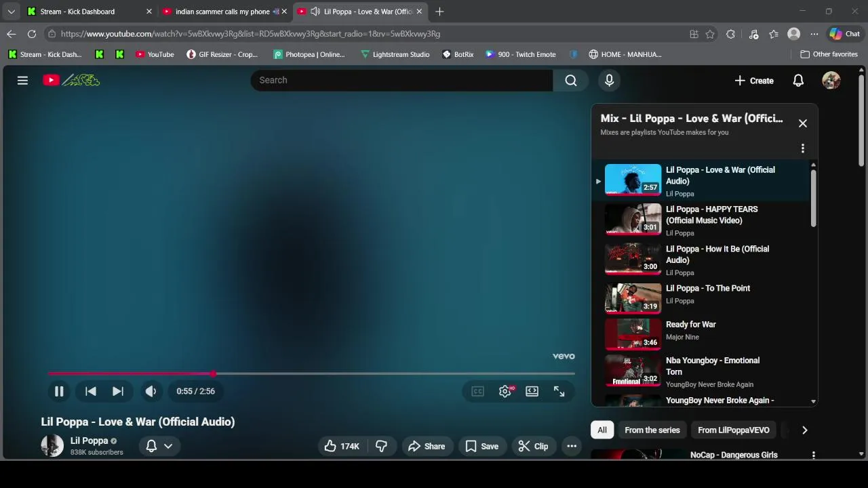The height and width of the screenshot is (488, 868).
Task: Open the browser profile icon
Action: (793, 34)
